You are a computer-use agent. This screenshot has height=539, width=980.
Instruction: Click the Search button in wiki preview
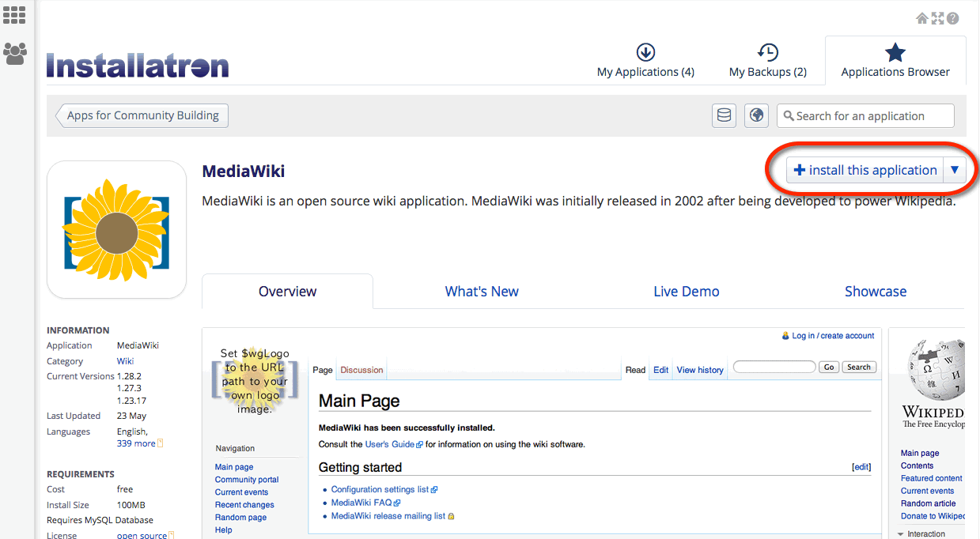(859, 367)
